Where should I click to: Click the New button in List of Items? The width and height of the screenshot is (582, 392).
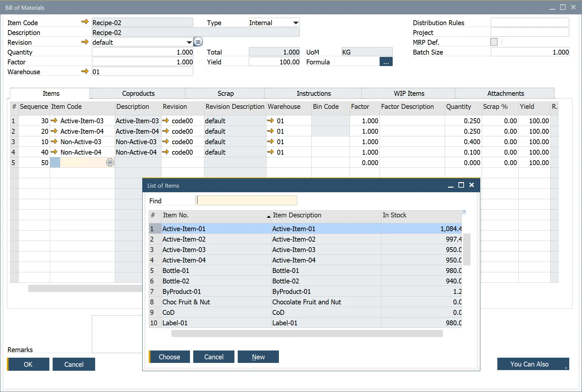[x=258, y=357]
